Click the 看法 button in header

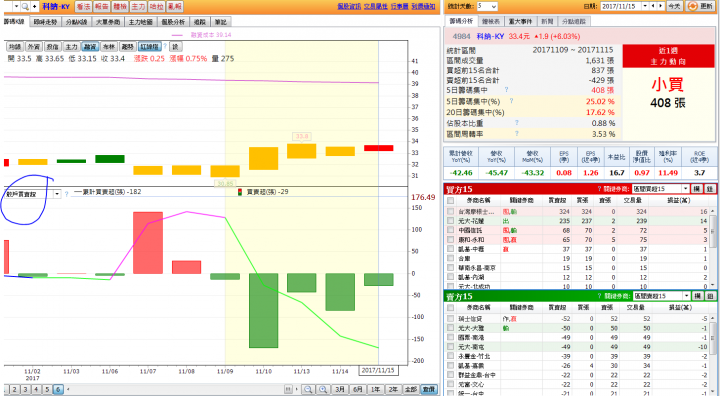(83, 6)
